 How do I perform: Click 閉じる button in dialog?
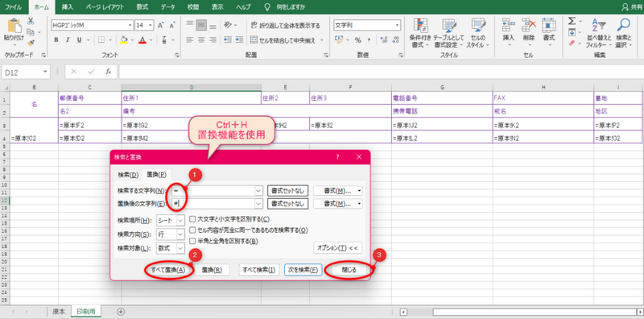pos(349,270)
